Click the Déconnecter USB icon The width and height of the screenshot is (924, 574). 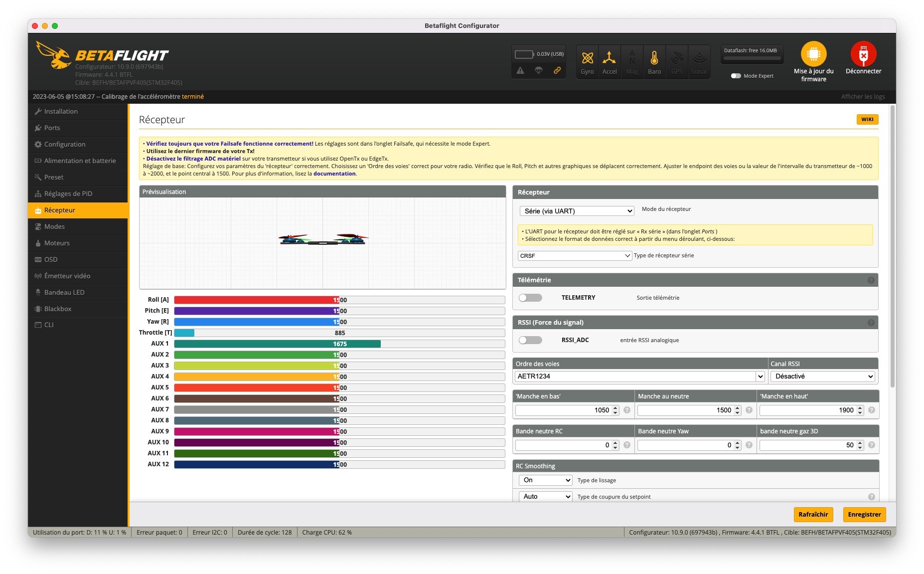863,54
